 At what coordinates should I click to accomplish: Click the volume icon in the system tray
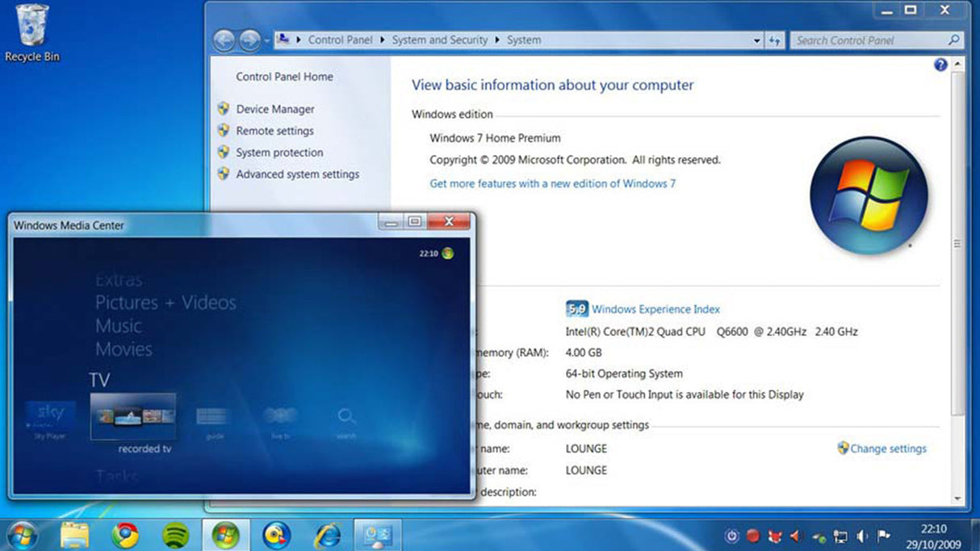click(x=861, y=535)
